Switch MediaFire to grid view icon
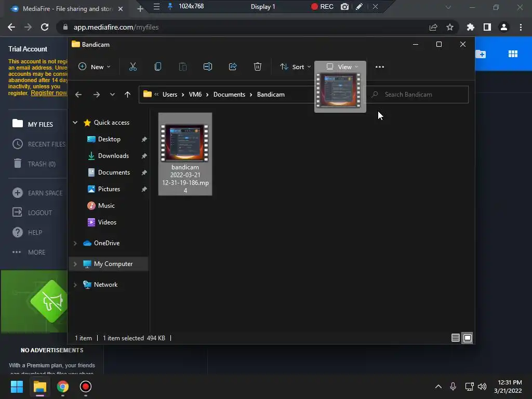The width and height of the screenshot is (532, 399). [x=513, y=54]
